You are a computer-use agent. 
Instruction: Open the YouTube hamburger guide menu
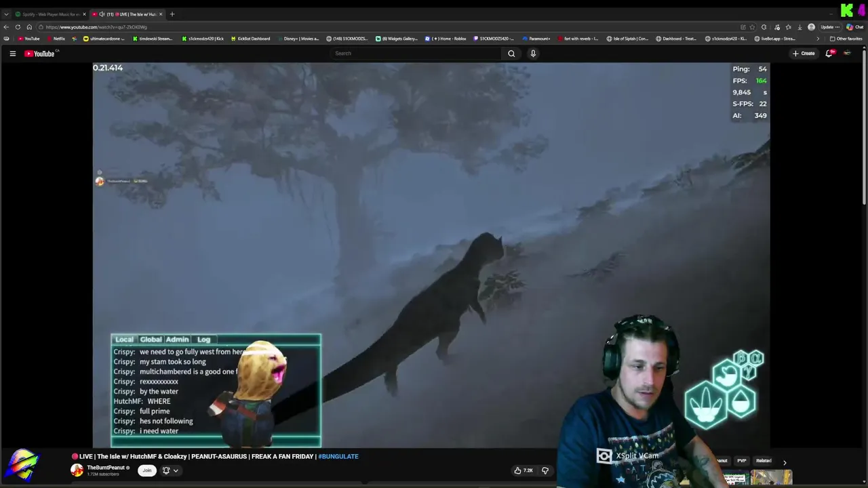coord(12,54)
